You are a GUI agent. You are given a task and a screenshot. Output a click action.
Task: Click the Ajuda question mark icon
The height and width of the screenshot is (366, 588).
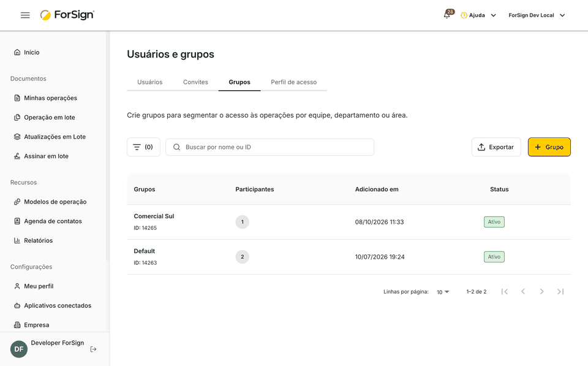point(464,15)
